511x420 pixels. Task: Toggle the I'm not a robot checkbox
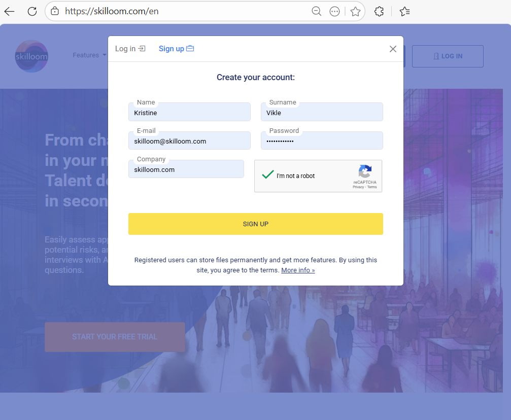pos(267,175)
